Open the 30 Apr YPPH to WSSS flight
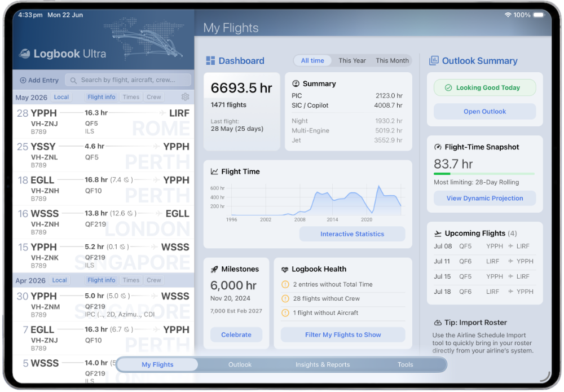This screenshot has height=392, width=564. (x=103, y=305)
